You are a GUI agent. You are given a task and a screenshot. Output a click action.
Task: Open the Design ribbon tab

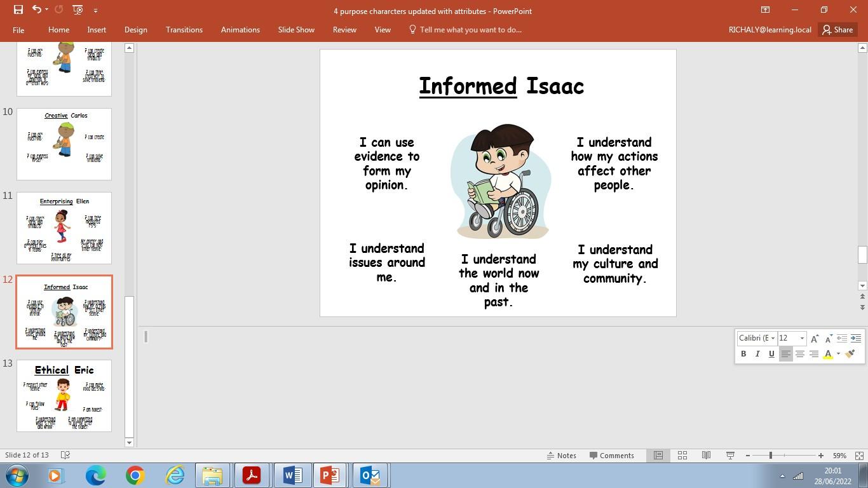[135, 30]
